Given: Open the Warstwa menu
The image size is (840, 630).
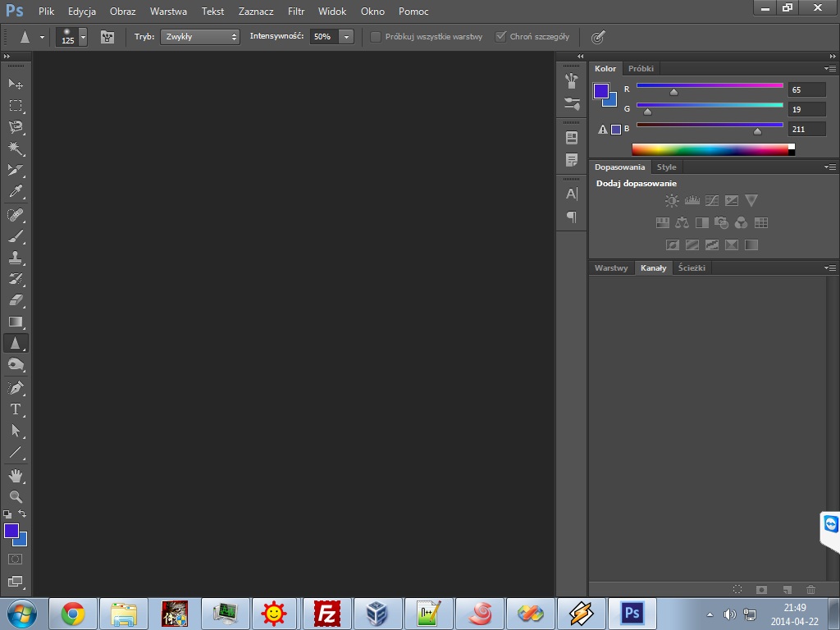Looking at the screenshot, I should pyautogui.click(x=168, y=11).
